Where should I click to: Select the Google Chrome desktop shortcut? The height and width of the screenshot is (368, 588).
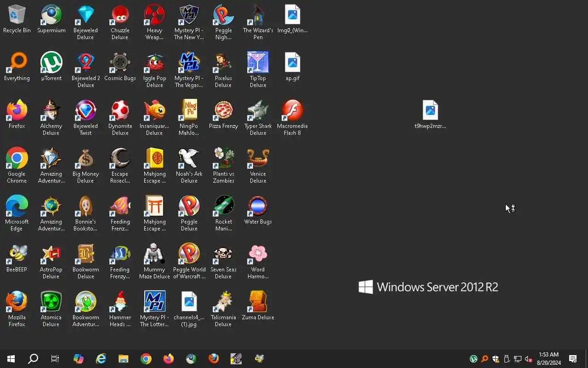click(17, 166)
